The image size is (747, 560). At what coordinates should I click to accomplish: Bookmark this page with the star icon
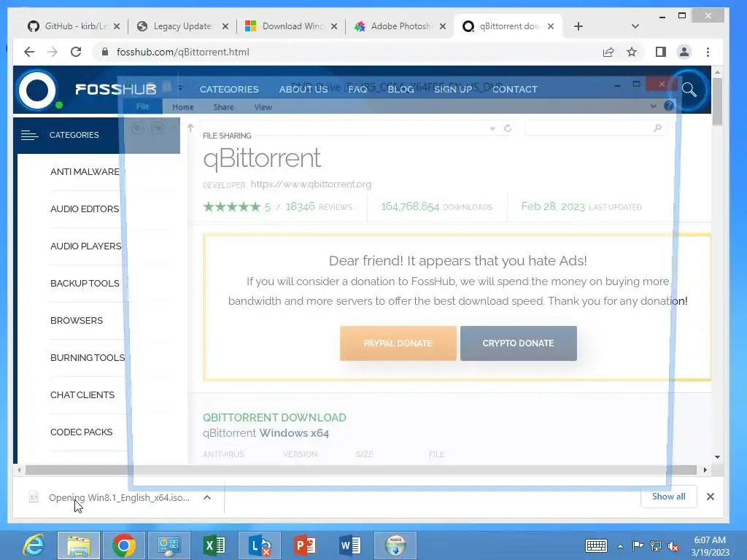point(632,52)
